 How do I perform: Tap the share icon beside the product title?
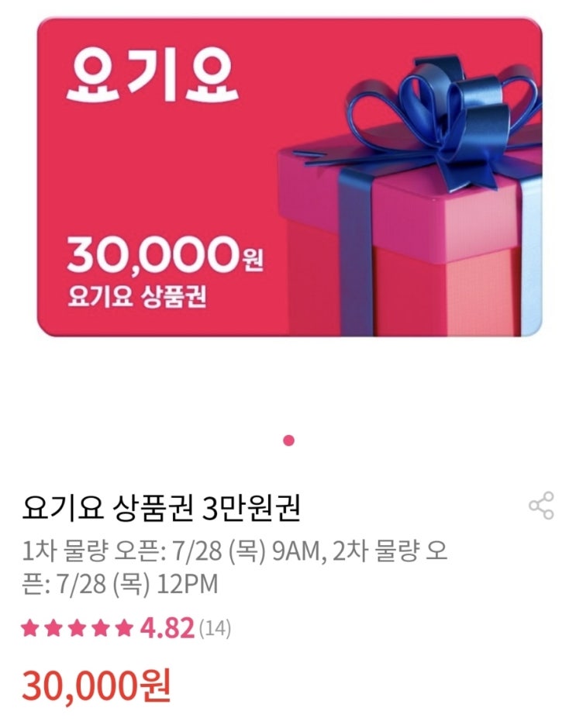(541, 505)
